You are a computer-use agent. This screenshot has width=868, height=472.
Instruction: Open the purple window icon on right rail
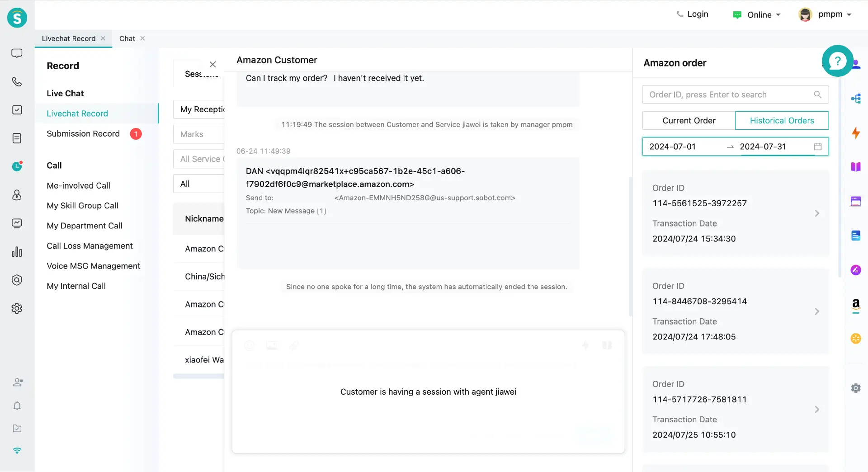[x=856, y=201]
